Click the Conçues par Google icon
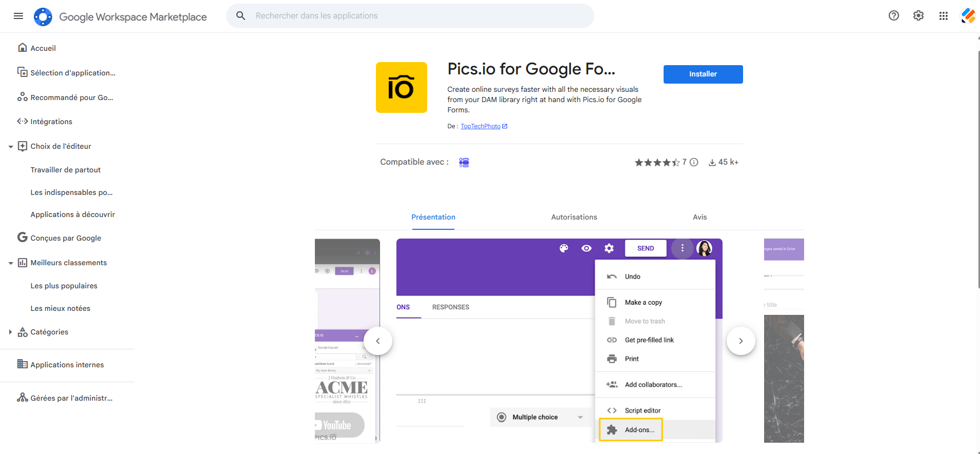 point(23,237)
